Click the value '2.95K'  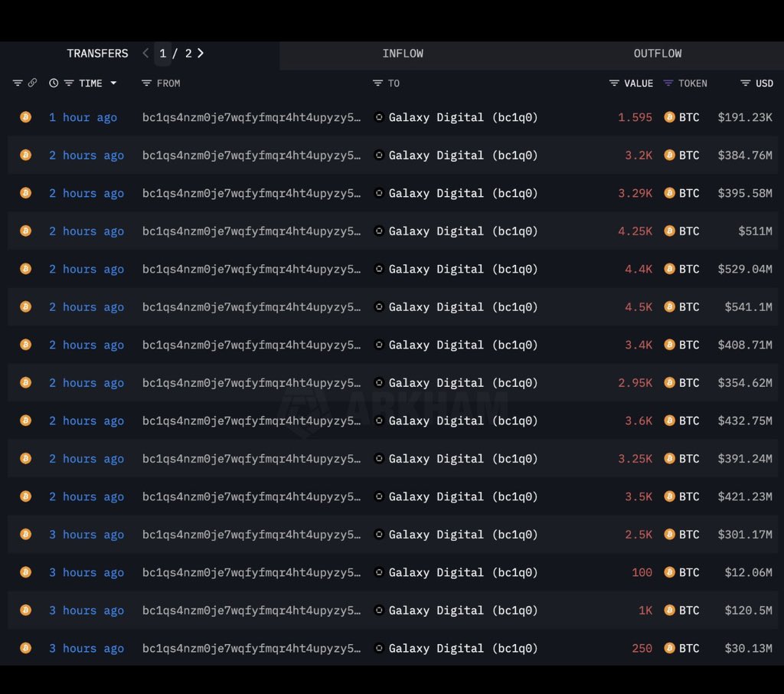635,383
